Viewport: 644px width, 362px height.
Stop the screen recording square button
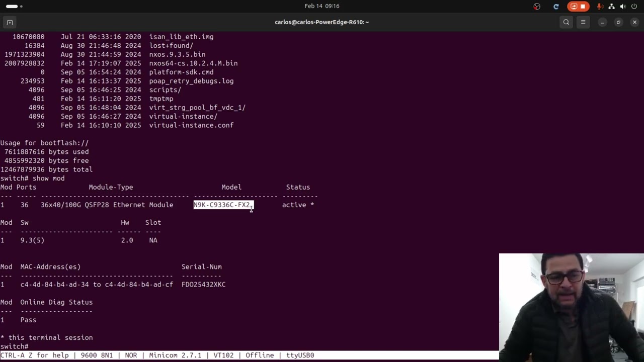coord(583,7)
